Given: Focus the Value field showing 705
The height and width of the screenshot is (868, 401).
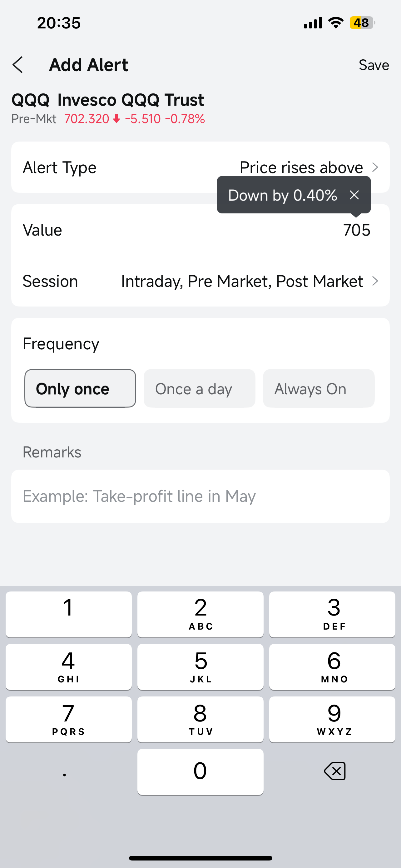Looking at the screenshot, I should coord(200,230).
